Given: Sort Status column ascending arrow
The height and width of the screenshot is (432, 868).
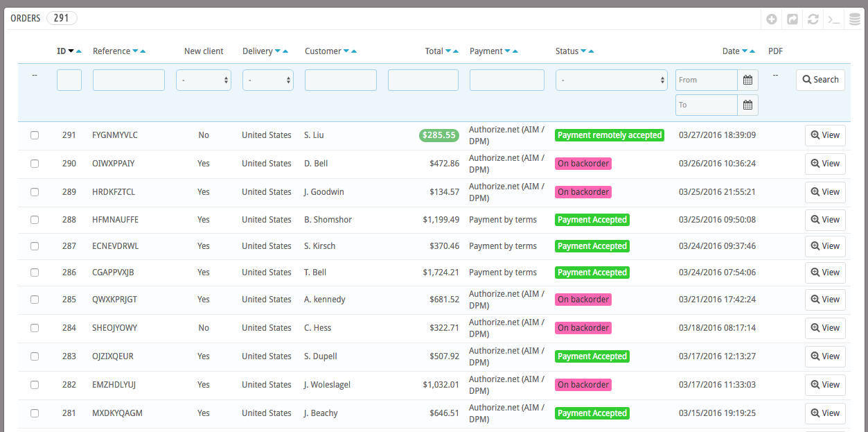Looking at the screenshot, I should (592, 51).
